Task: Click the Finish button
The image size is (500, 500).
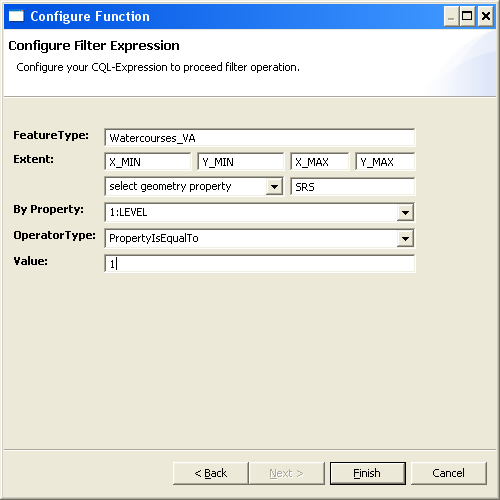Action: pyautogui.click(x=368, y=473)
